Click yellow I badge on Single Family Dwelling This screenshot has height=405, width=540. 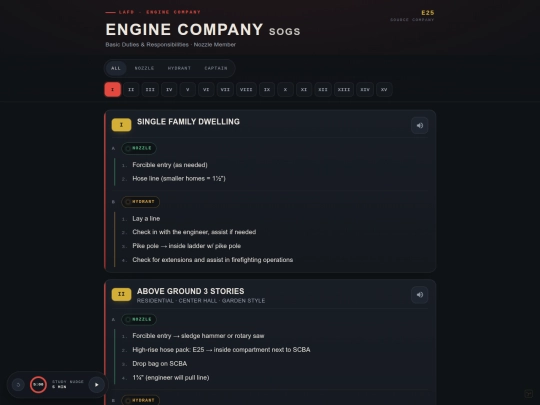121,125
